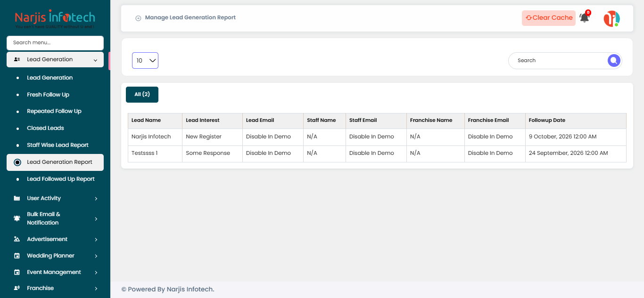Open Lead Followed Up Report
This screenshot has height=298, width=644.
pyautogui.click(x=61, y=179)
